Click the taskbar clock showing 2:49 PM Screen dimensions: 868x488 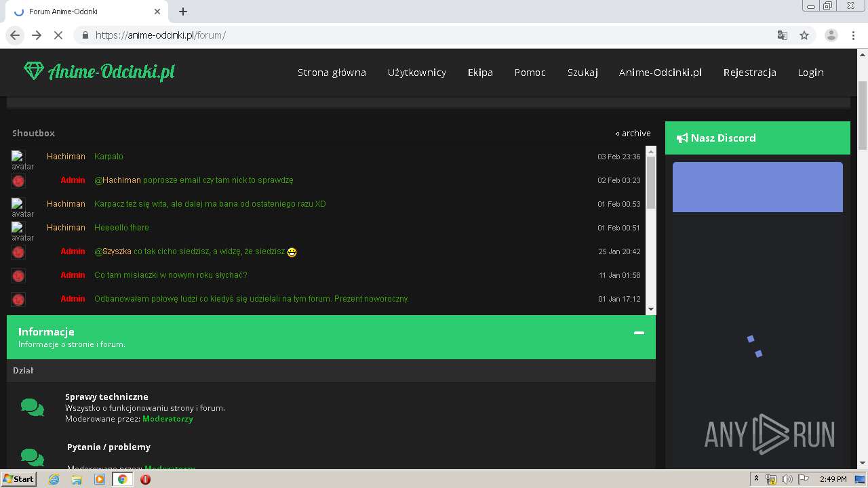click(833, 479)
